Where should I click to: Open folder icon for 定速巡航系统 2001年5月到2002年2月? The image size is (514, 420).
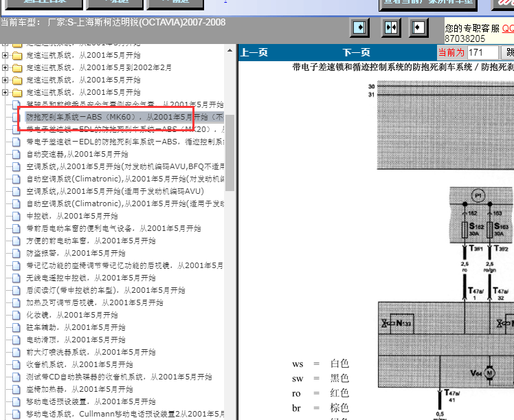coord(17,68)
